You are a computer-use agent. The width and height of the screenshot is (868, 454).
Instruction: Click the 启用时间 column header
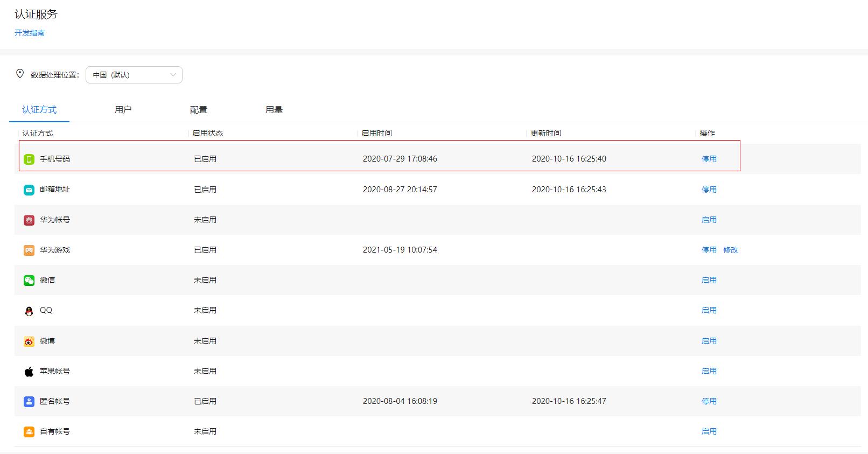point(376,133)
